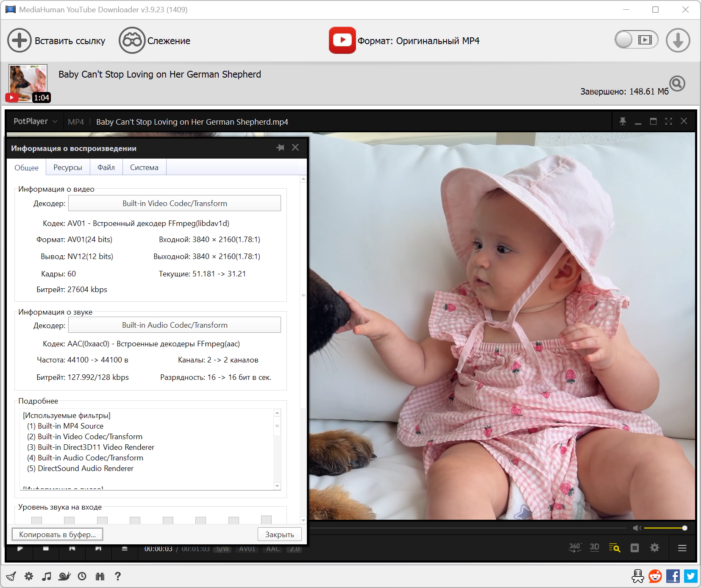
Task: Toggle the PotPlayer always-on-top pin
Action: 623,121
